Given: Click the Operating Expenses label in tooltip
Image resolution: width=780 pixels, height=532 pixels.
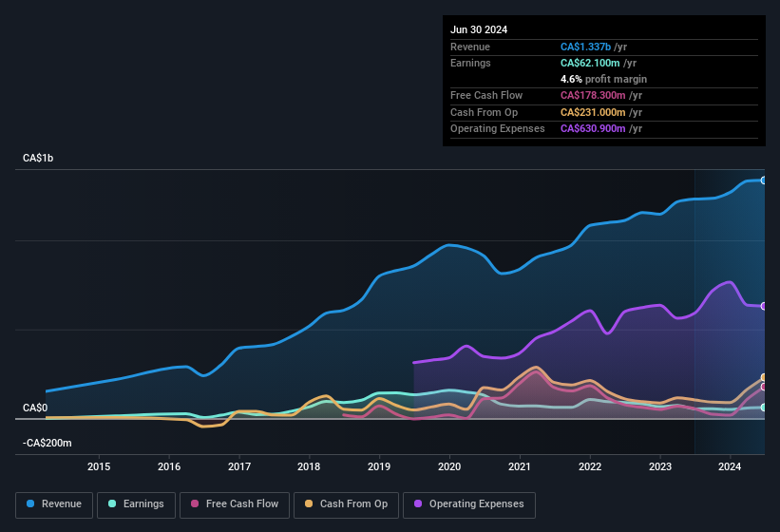Looking at the screenshot, I should pyautogui.click(x=498, y=129).
